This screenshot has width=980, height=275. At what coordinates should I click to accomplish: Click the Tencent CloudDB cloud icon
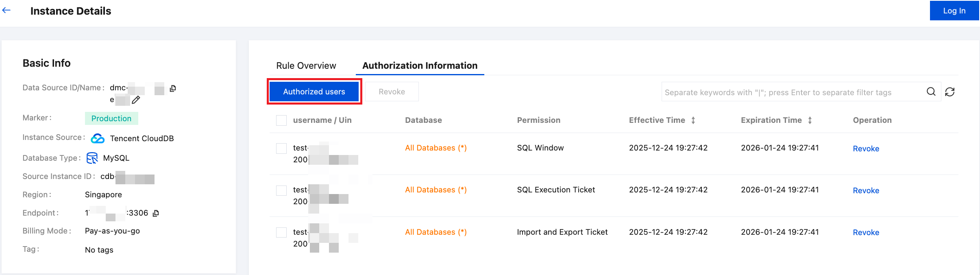point(98,138)
